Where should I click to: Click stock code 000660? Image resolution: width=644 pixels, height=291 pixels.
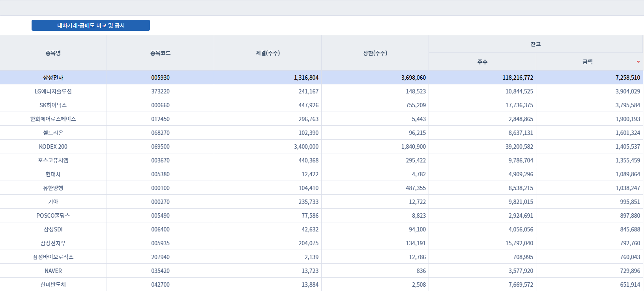point(160,105)
